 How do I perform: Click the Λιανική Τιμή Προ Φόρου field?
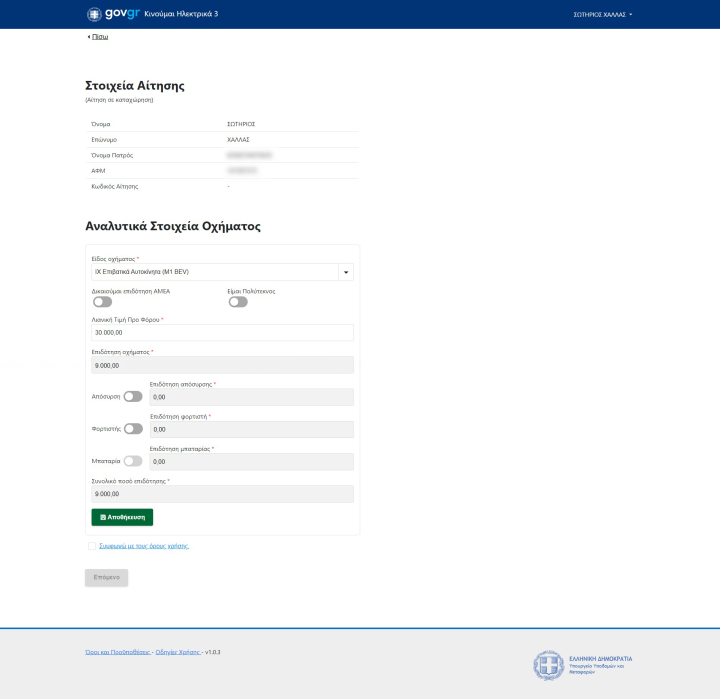click(x=222, y=333)
